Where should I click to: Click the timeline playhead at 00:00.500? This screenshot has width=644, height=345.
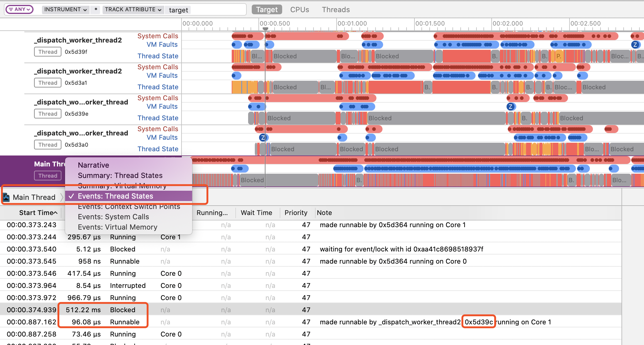point(265,29)
